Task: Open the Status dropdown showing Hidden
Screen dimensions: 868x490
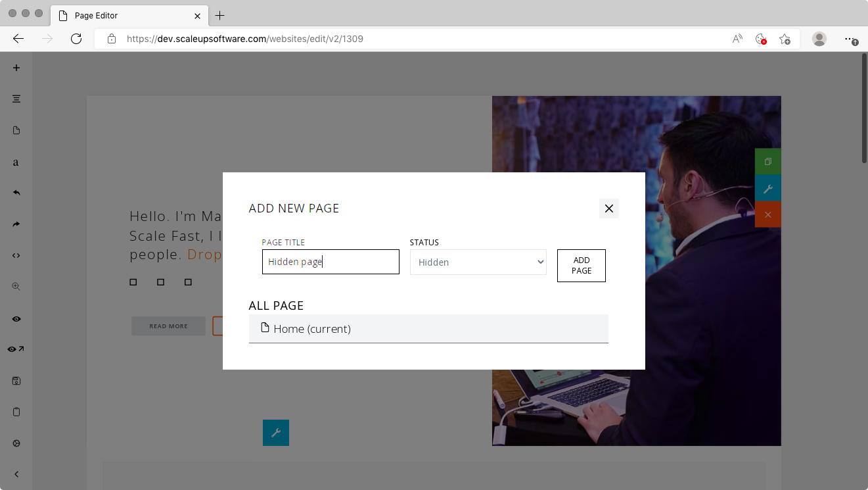Action: [x=478, y=262]
